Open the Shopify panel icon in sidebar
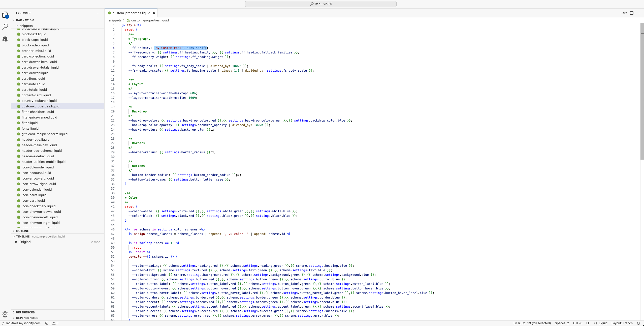Viewport: 644px width, 326px height. (x=5, y=39)
